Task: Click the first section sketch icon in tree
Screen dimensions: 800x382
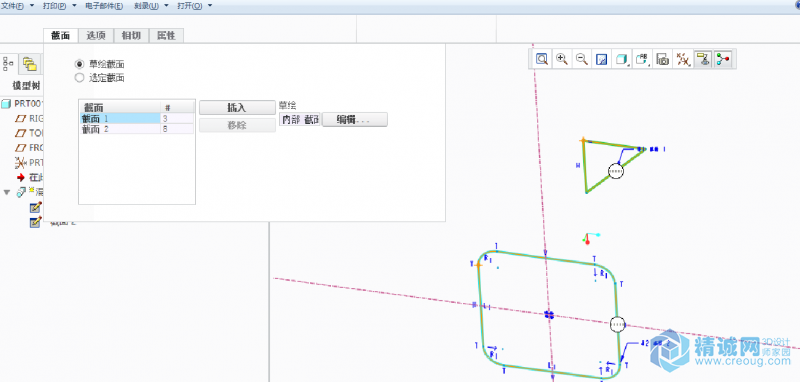Action: click(35, 207)
